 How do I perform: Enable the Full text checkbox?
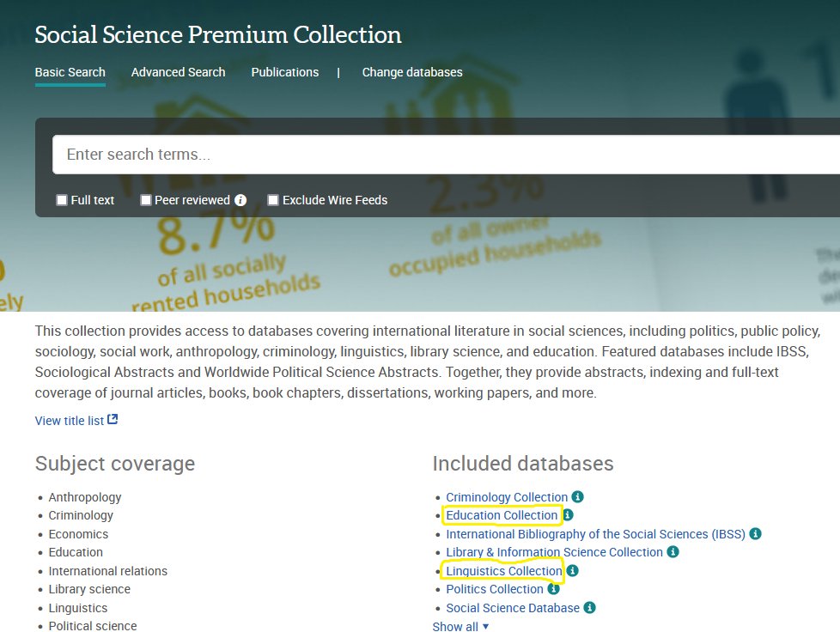click(62, 200)
